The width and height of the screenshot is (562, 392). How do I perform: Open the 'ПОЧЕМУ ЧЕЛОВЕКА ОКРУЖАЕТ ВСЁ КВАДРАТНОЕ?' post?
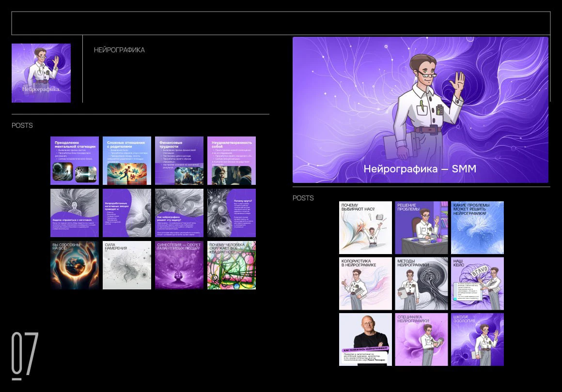pos(232,265)
